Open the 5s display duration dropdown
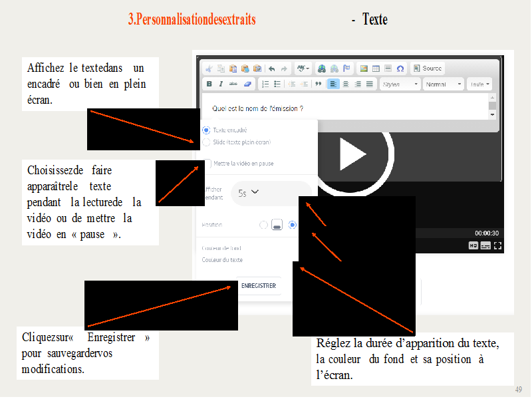 [x=249, y=193]
